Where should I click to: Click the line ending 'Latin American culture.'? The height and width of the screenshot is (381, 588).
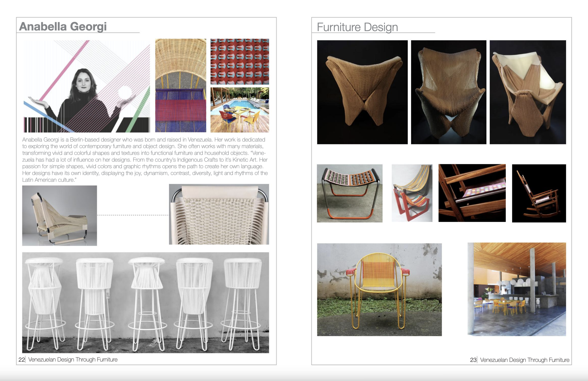[x=49, y=180]
